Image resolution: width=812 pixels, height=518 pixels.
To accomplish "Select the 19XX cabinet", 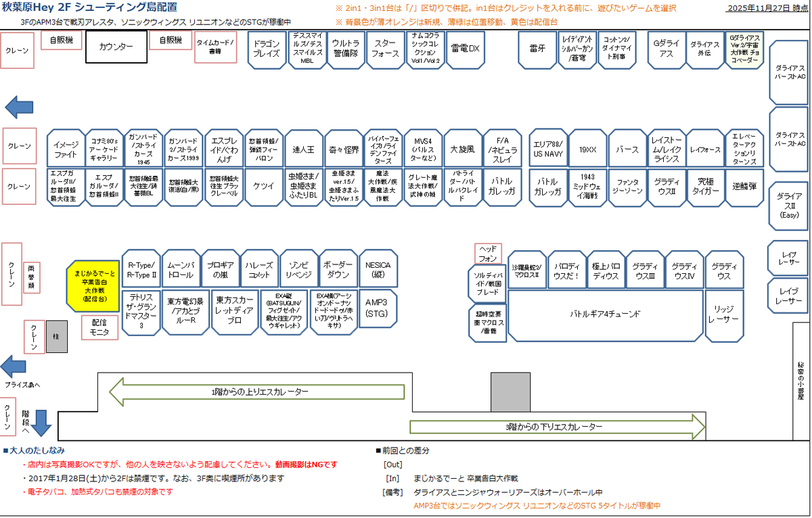I will [587, 147].
